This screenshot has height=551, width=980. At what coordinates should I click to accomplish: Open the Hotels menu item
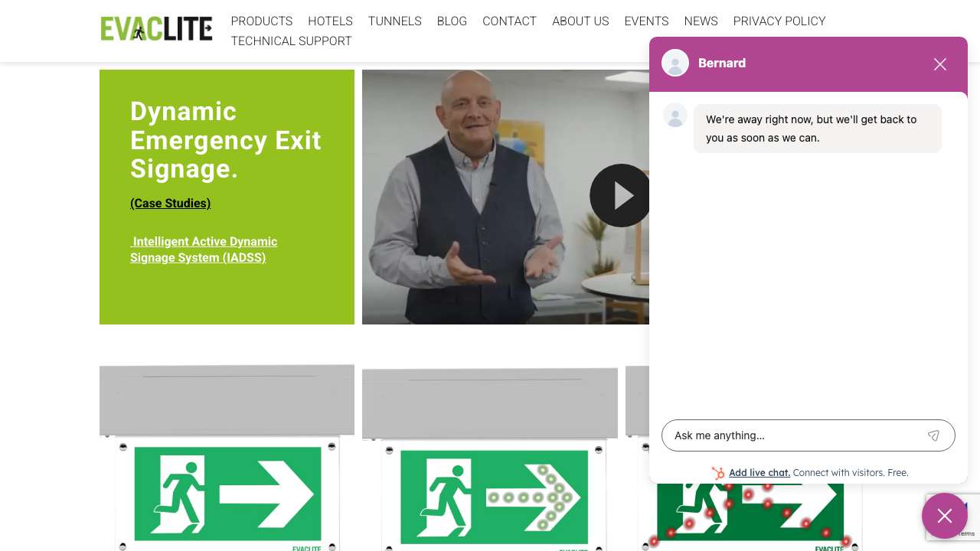tap(330, 21)
